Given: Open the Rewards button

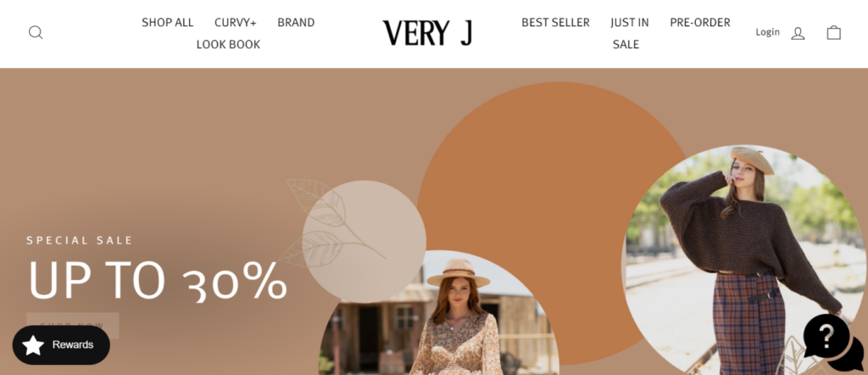Looking at the screenshot, I should [61, 345].
